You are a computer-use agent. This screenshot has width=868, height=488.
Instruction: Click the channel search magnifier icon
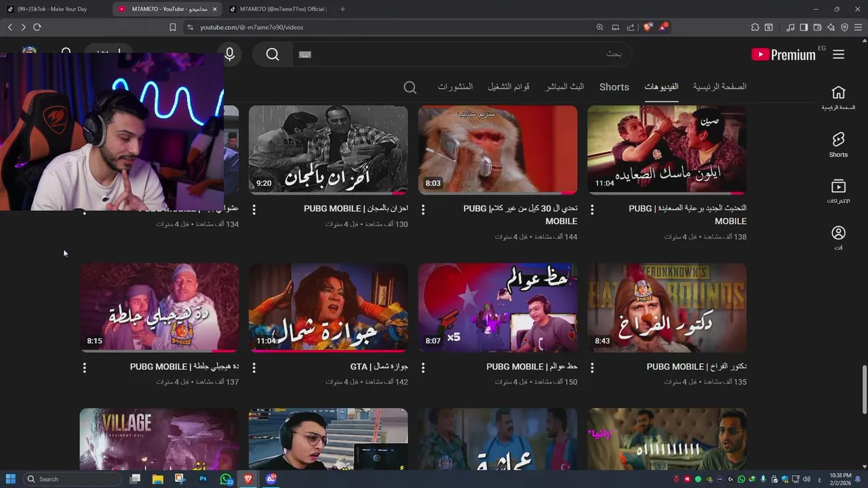point(410,87)
